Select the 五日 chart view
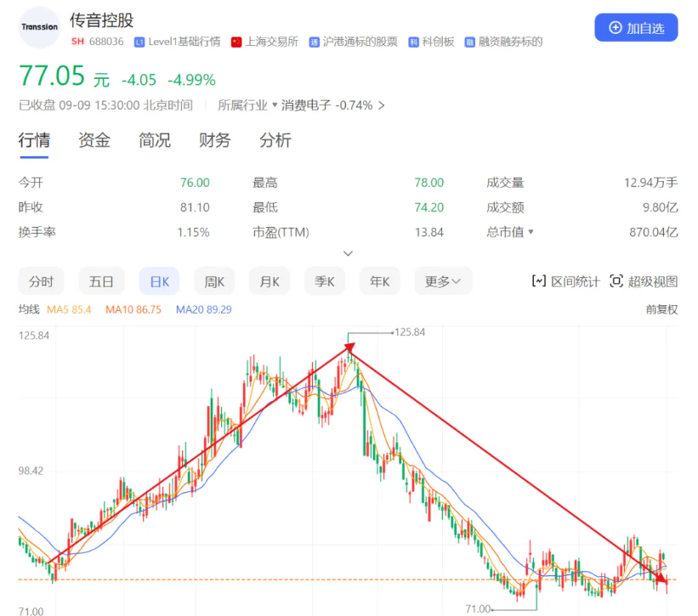The height and width of the screenshot is (616, 698). click(x=101, y=281)
